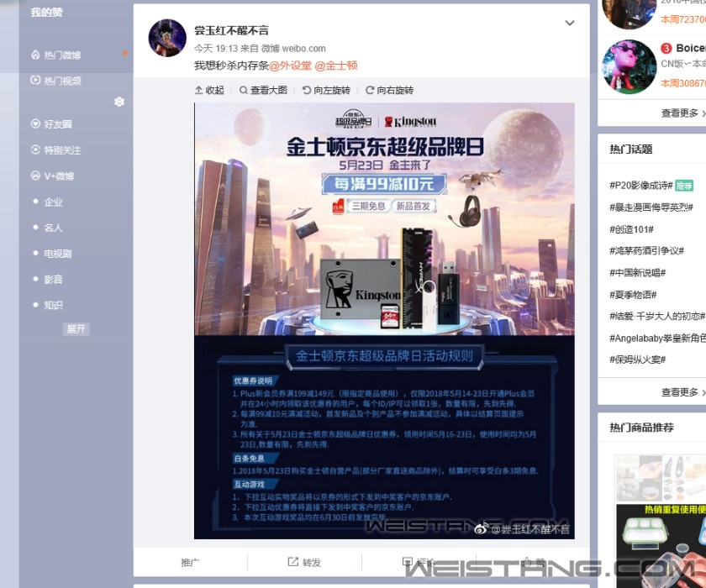
Task: Open sidebar group settings gear
Action: (119, 102)
